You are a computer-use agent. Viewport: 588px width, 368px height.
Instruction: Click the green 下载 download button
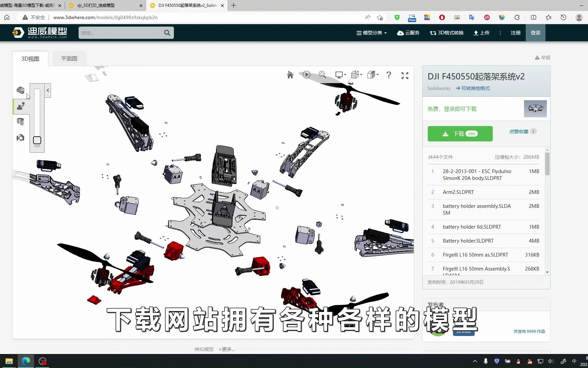point(460,134)
